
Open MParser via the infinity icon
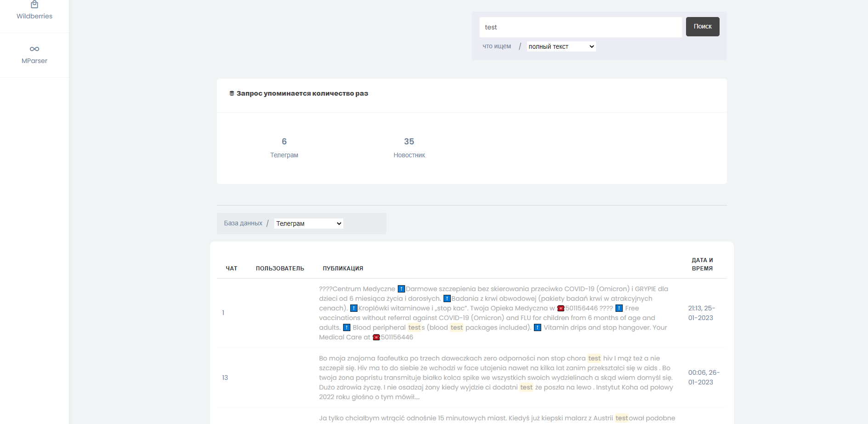click(x=34, y=49)
